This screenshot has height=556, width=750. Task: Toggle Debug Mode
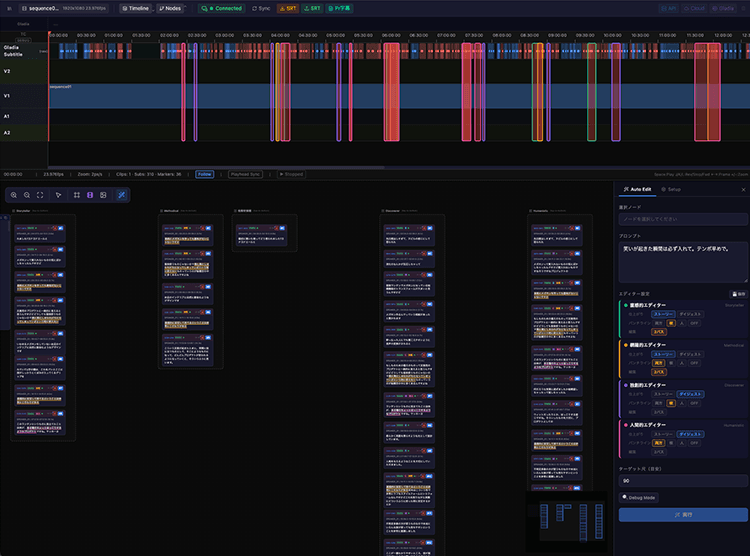639,497
